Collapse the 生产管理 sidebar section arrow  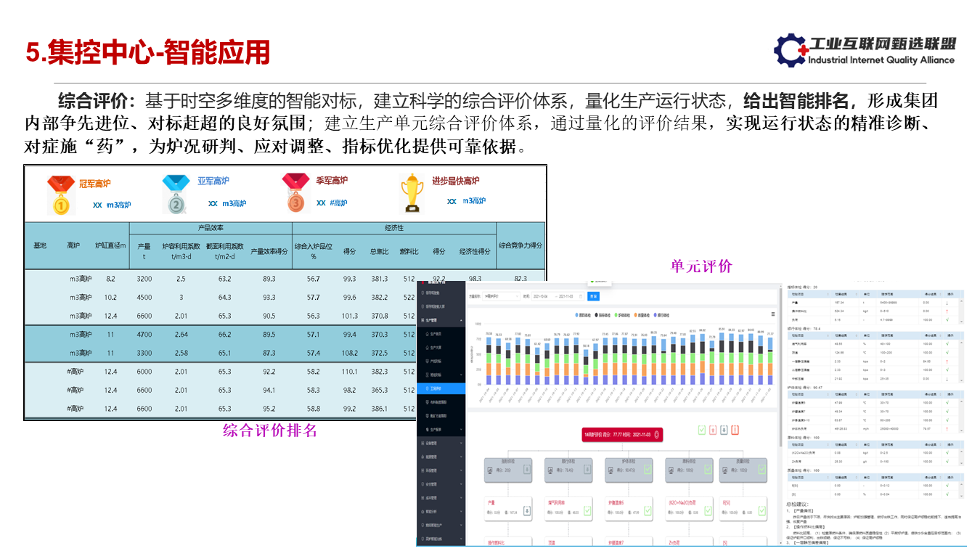[461, 320]
